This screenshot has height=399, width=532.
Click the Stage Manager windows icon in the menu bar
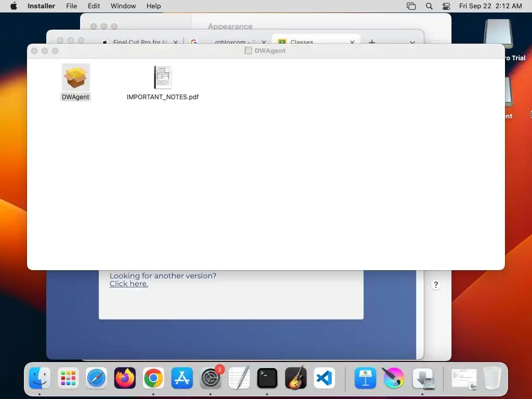click(411, 6)
